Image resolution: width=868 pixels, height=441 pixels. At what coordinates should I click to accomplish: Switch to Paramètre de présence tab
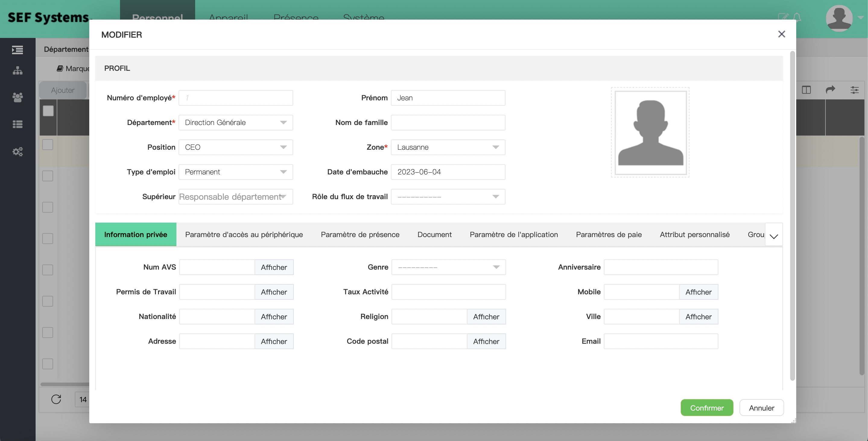(x=360, y=234)
